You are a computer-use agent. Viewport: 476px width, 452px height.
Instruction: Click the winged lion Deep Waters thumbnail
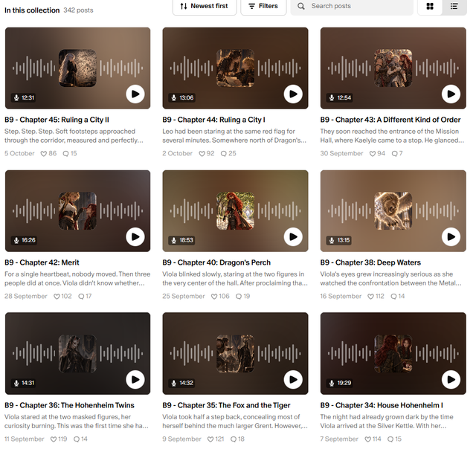pyautogui.click(x=393, y=210)
